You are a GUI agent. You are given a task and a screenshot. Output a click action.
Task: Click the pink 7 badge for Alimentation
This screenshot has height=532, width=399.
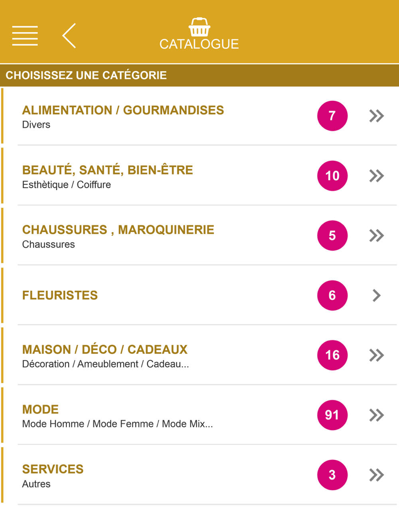[x=332, y=116]
